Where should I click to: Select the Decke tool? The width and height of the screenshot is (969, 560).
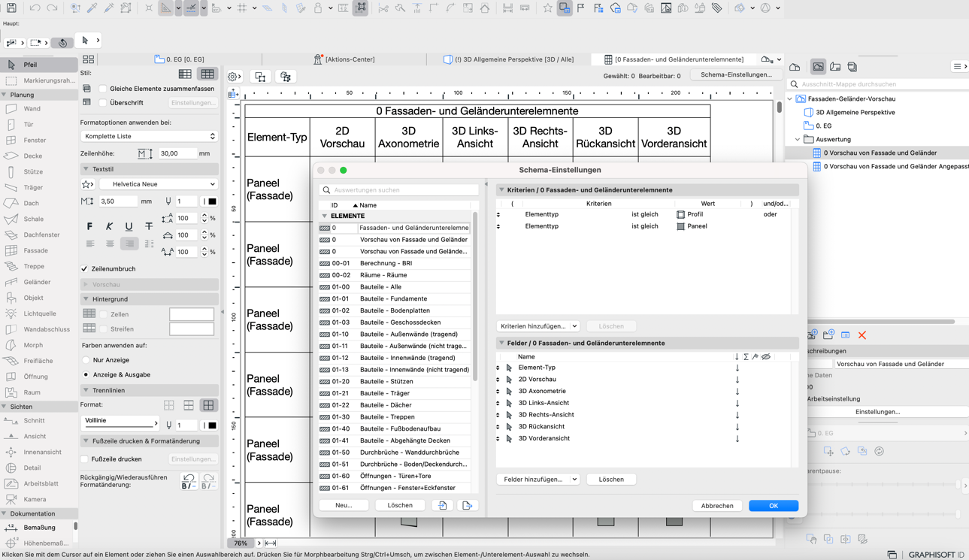click(x=38, y=156)
